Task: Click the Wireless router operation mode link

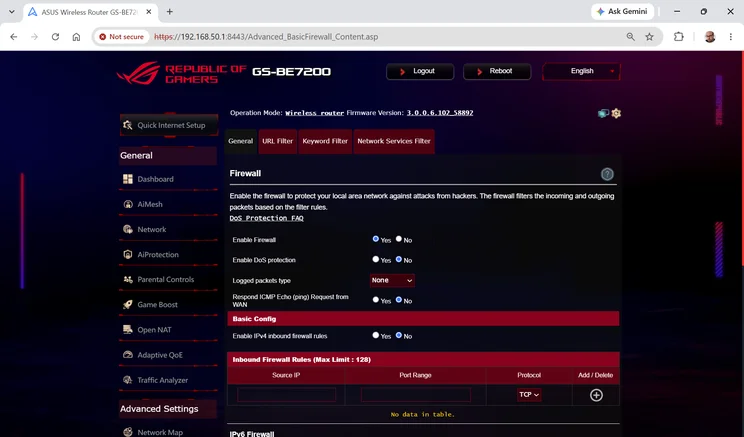Action: tap(315, 113)
